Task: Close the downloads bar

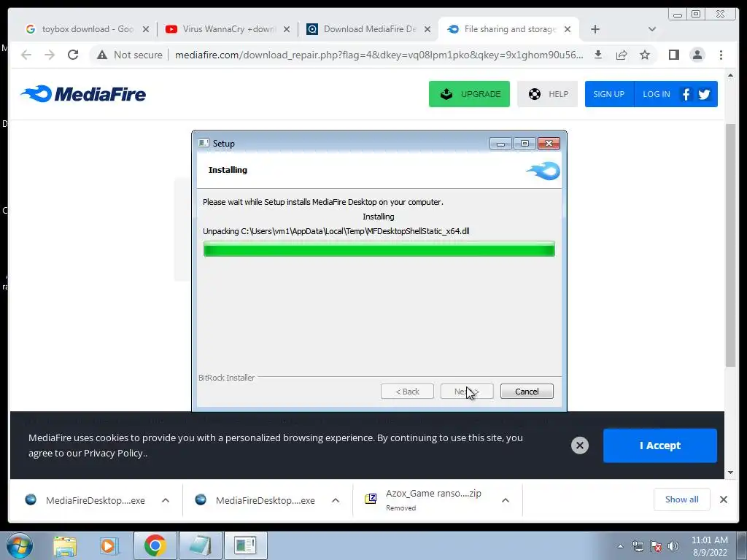Action: coord(723,499)
